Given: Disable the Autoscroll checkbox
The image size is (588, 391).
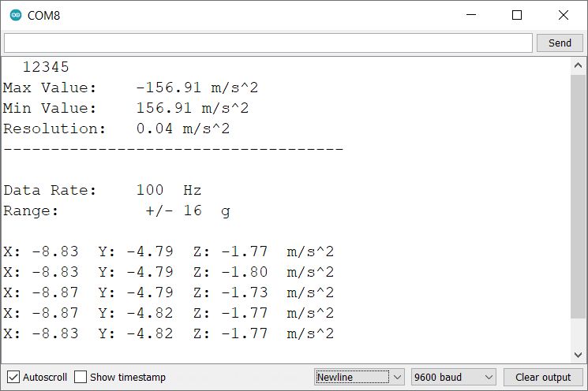Looking at the screenshot, I should pyautogui.click(x=13, y=377).
